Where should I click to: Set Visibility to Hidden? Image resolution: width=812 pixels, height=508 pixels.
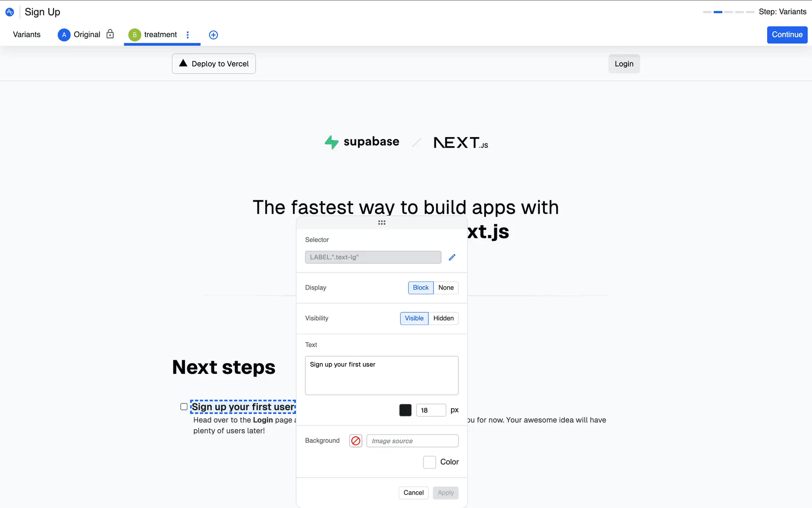[x=443, y=318]
